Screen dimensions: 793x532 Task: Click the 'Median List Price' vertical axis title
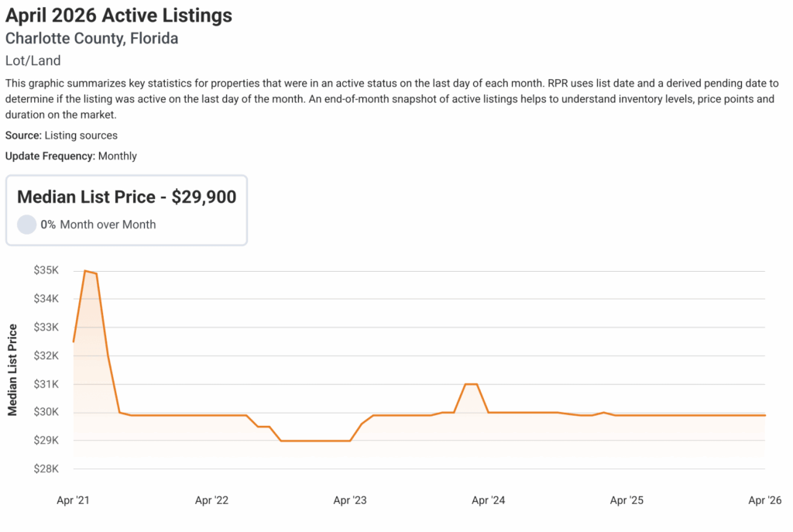[x=12, y=369]
